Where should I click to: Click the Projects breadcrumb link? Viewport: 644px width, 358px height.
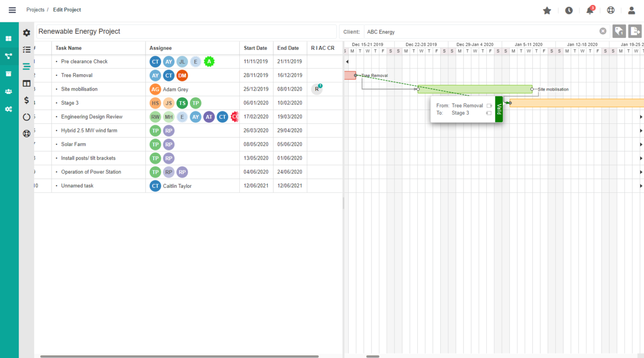(35, 10)
